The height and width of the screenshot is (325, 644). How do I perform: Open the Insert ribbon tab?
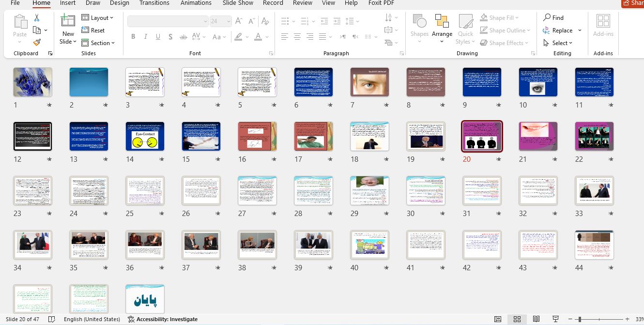(68, 3)
